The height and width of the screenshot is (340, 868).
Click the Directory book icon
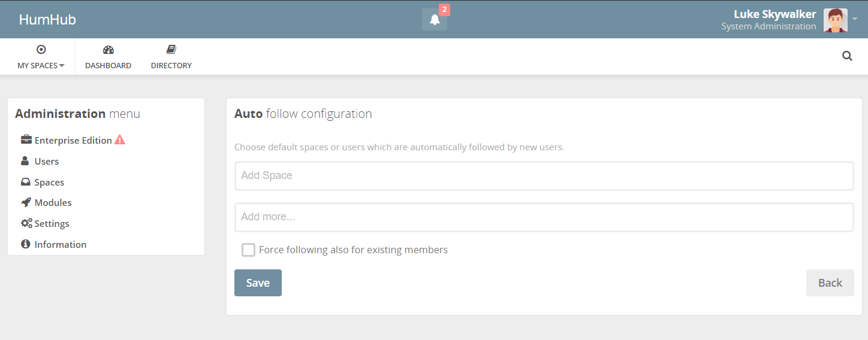(x=171, y=50)
